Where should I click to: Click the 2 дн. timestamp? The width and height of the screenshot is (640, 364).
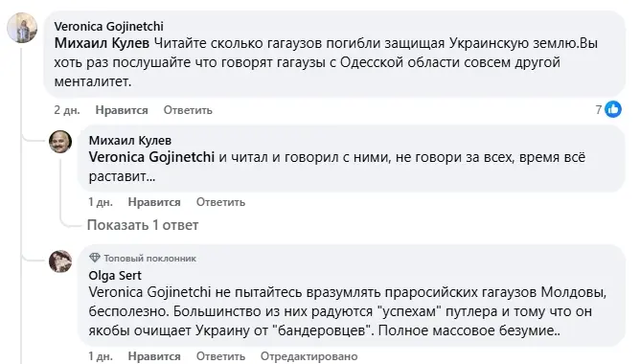point(67,110)
